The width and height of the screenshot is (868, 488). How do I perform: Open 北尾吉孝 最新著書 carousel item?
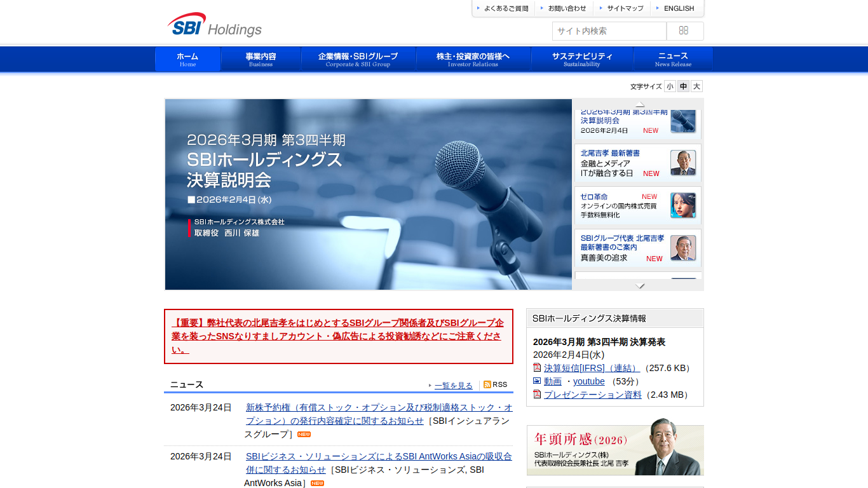(638, 163)
